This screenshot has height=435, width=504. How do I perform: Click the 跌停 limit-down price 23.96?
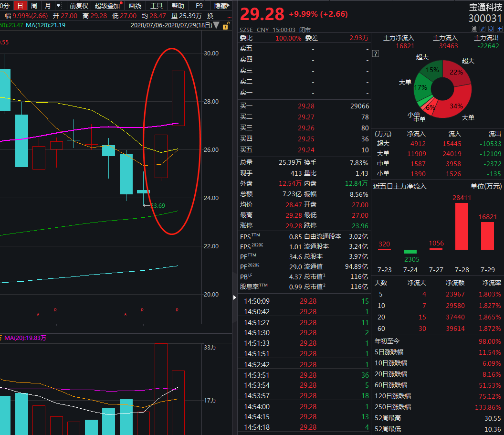pyautogui.click(x=360, y=226)
